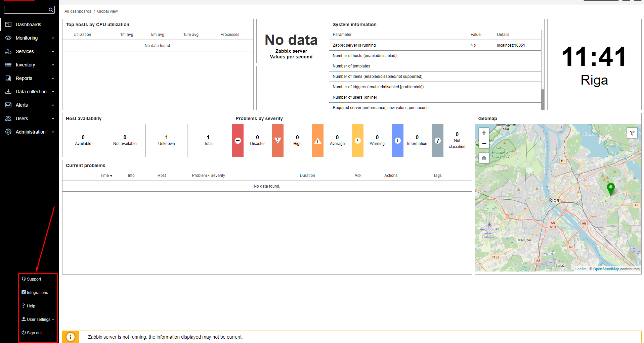
Task: Click the red Disaster severity swatch
Action: (238, 141)
